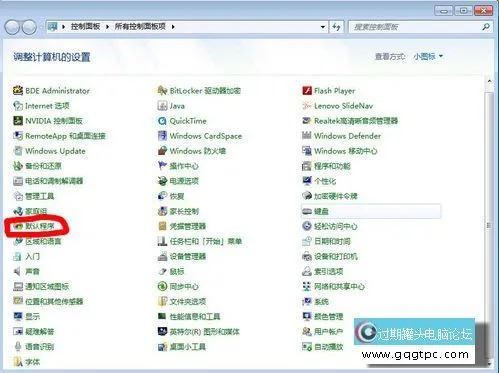Open the 疑难解答 link
The width and height of the screenshot is (499, 373).
point(40,331)
